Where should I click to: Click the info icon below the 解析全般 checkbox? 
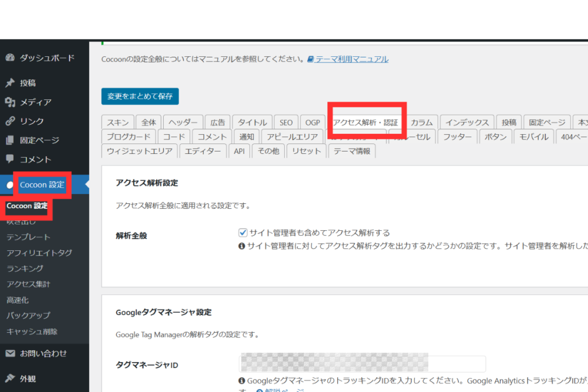[x=242, y=246]
